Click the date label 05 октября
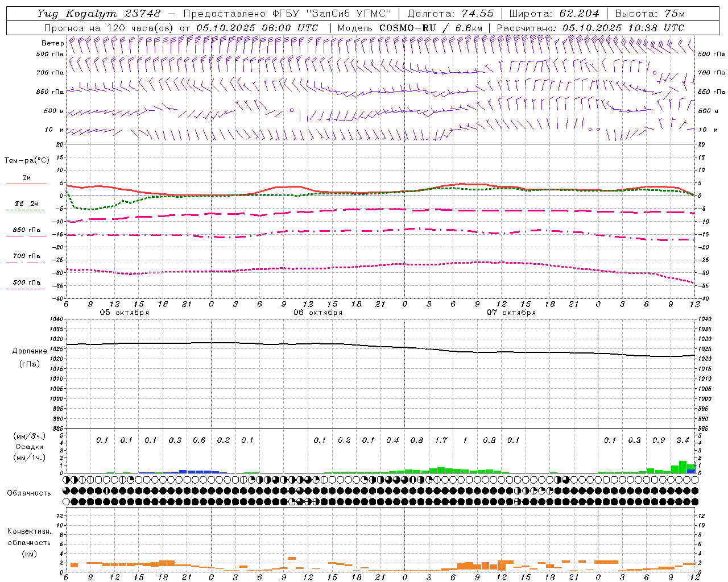 click(125, 313)
